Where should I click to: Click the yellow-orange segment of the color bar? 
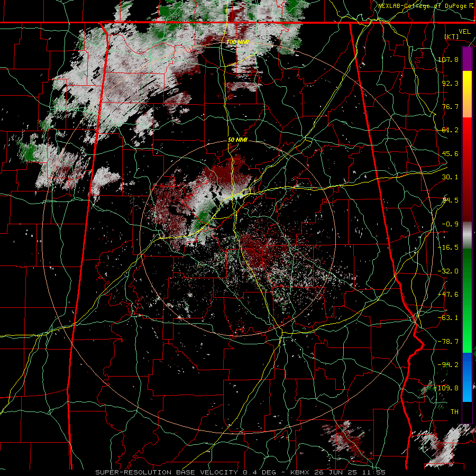pos(467,94)
